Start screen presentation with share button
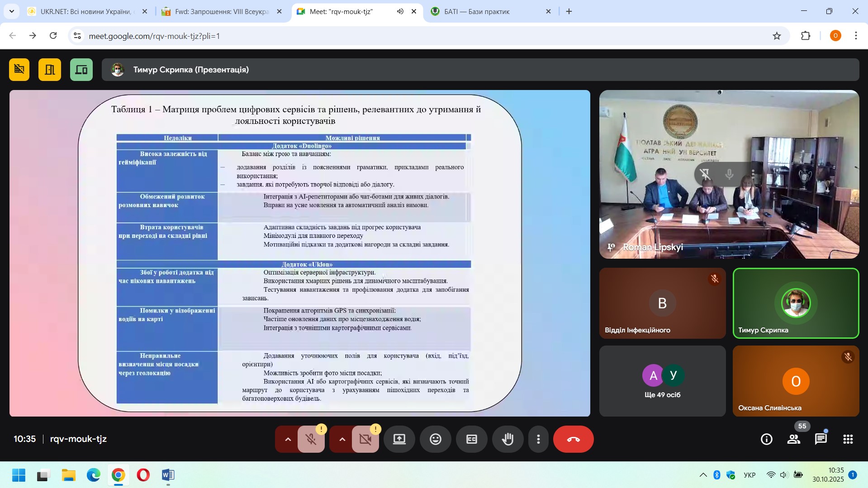Screen dimensions: 868x488 tap(399, 439)
